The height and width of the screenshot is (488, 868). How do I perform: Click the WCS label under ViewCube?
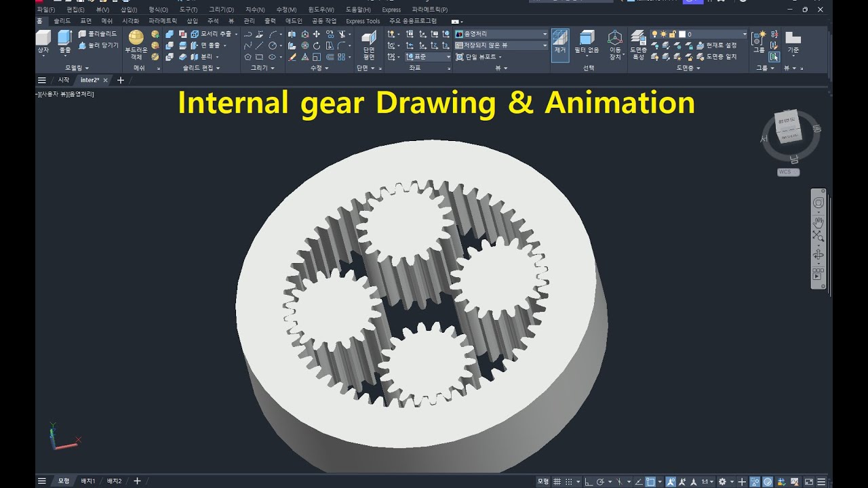tap(788, 172)
